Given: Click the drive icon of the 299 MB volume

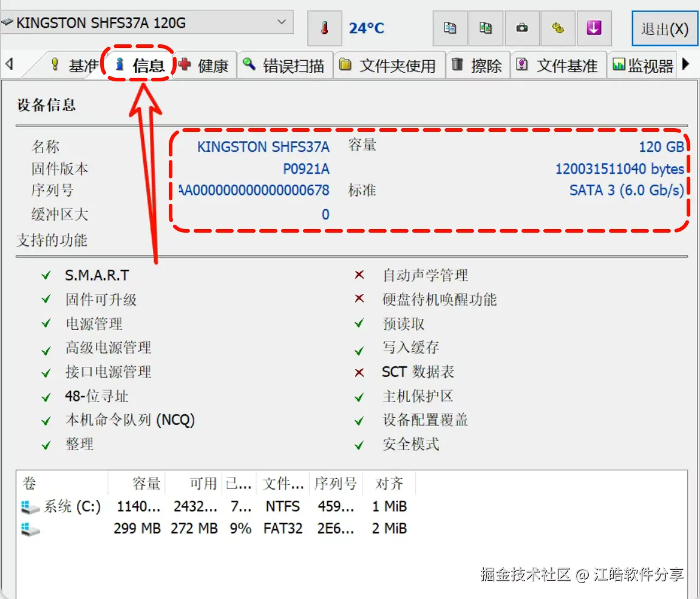Looking at the screenshot, I should (x=30, y=529).
